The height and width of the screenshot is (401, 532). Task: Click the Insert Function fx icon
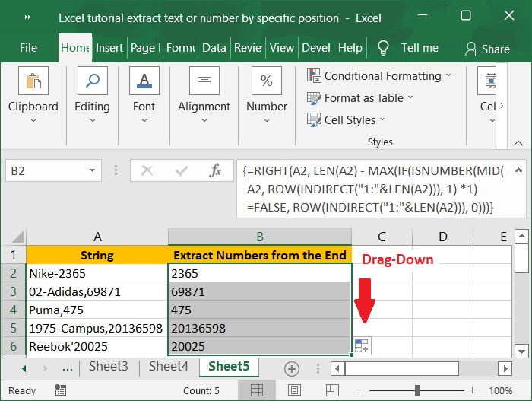pos(215,170)
